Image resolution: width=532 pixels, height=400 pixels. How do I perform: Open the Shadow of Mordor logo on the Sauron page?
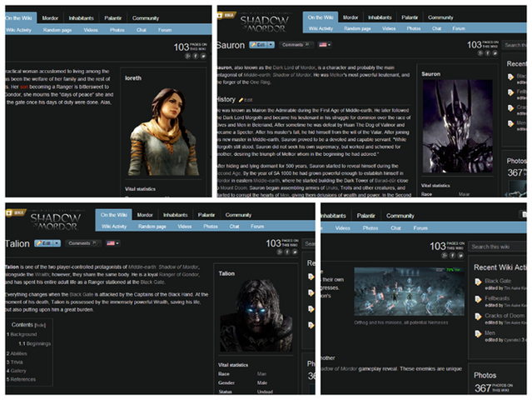[x=265, y=24]
